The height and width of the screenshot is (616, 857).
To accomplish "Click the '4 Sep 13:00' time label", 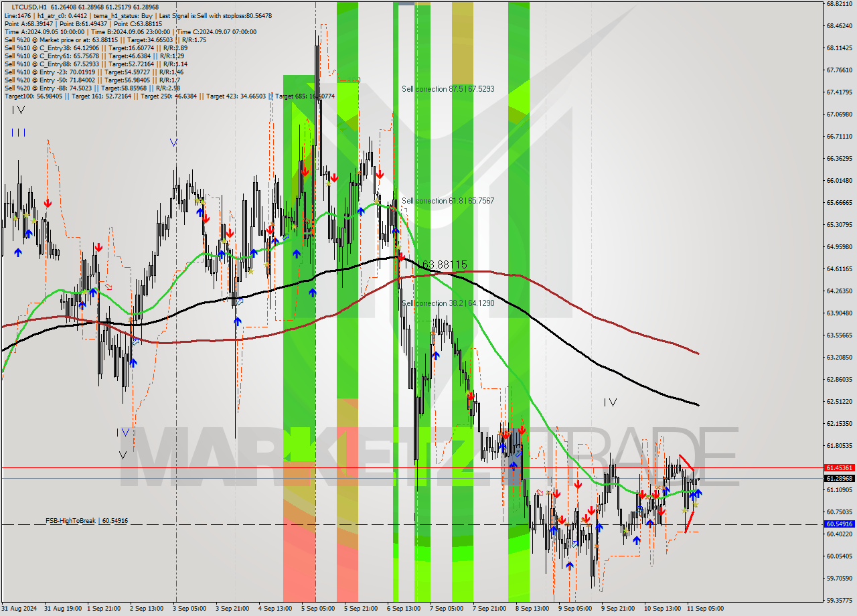I will pos(276,609).
